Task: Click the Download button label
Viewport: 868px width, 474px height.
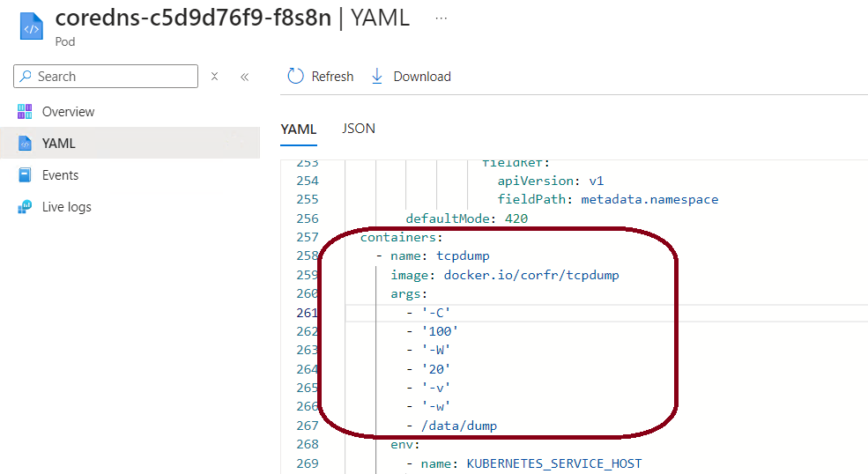Action: (422, 77)
